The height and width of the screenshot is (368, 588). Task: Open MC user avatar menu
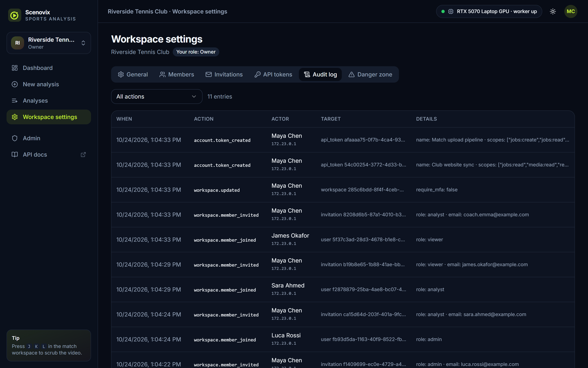[x=570, y=11]
